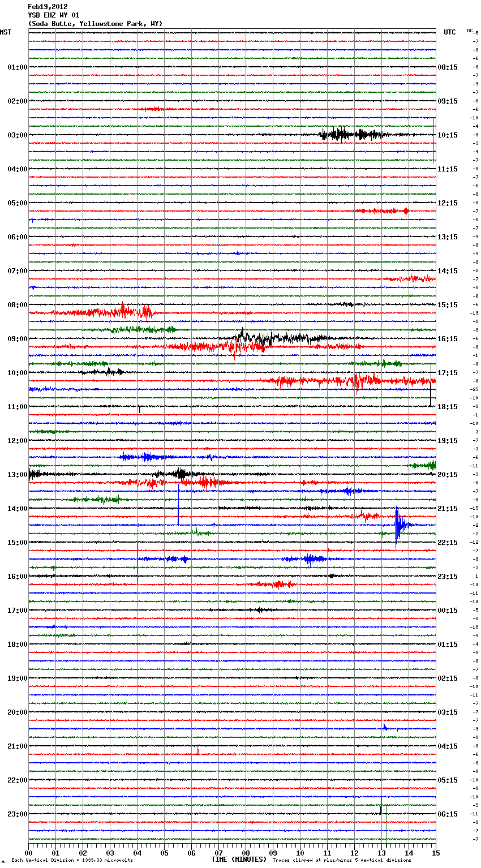Select the '17:00' MST hour label
The image size is (481, 868).
[x=18, y=611]
